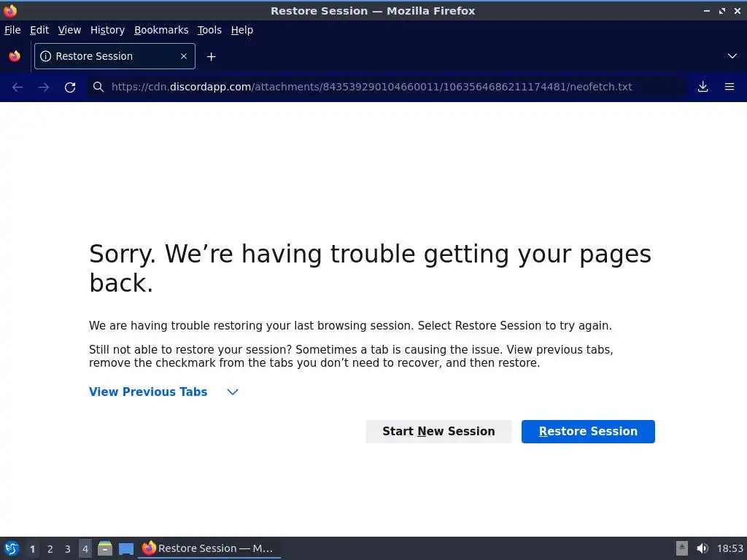The width and height of the screenshot is (747, 560).
Task: Switch to workspace 4
Action: click(85, 549)
